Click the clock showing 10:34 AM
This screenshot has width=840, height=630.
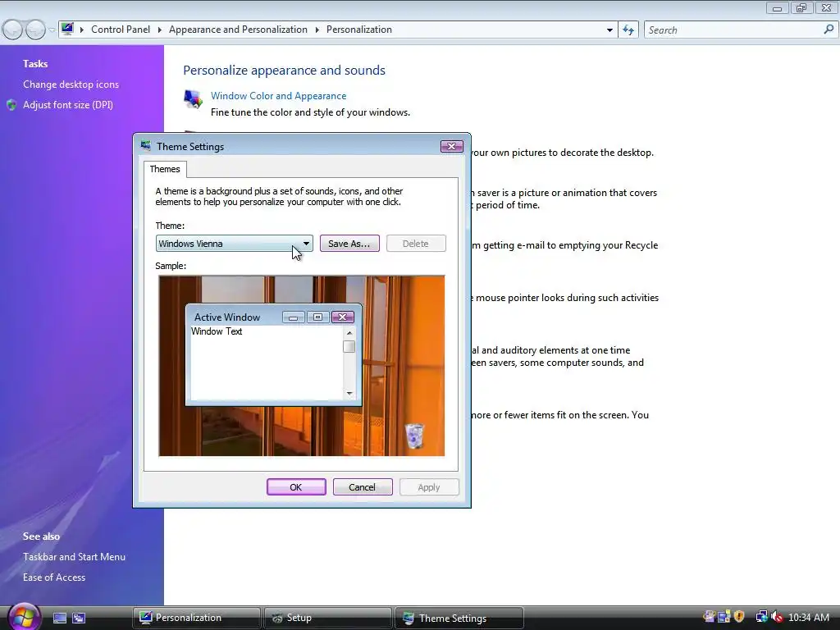pyautogui.click(x=809, y=618)
